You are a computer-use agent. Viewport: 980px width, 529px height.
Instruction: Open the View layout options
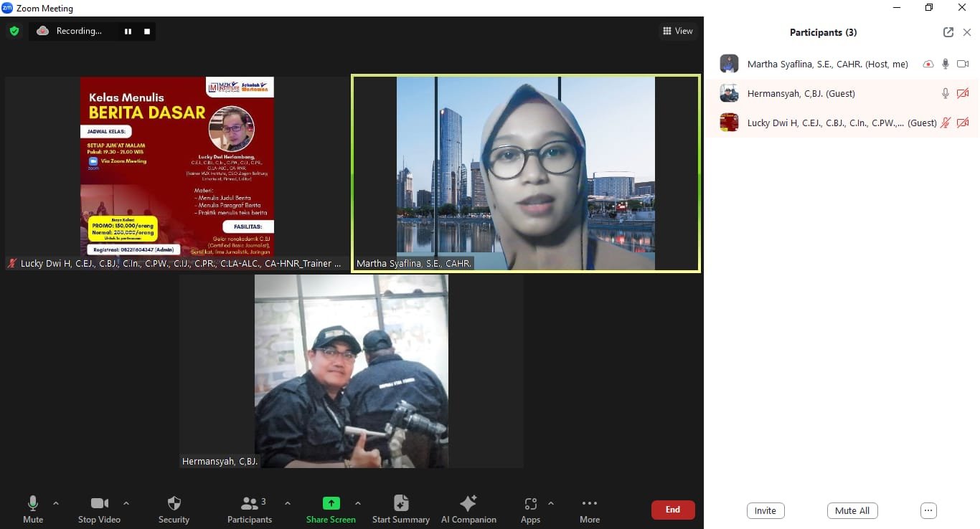pyautogui.click(x=678, y=31)
